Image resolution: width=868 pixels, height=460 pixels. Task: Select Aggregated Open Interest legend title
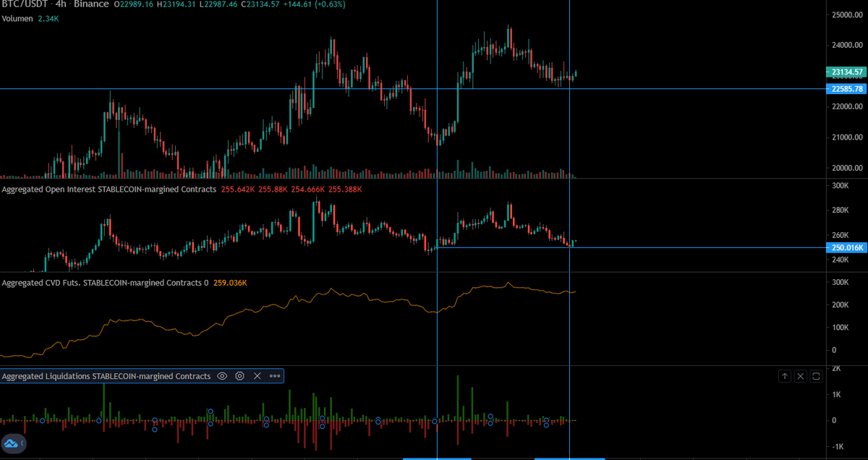click(109, 189)
